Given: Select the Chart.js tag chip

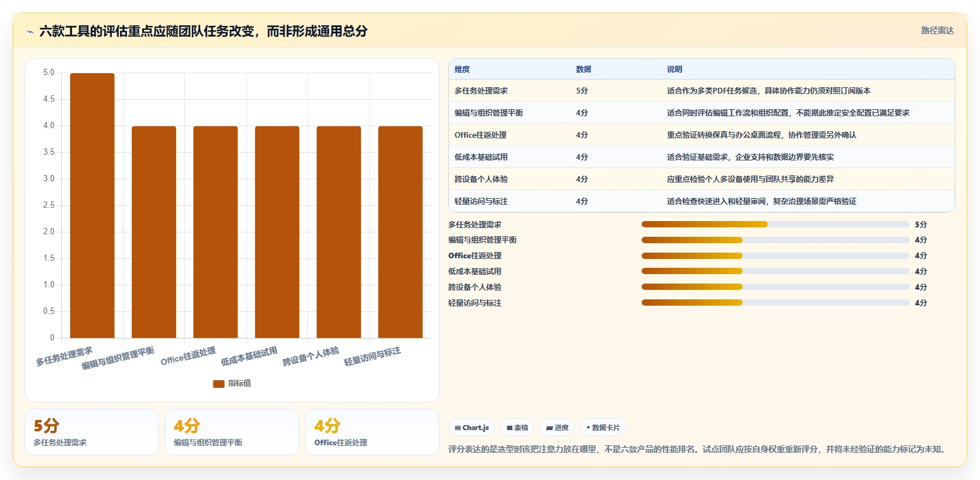Looking at the screenshot, I should click(x=472, y=428).
